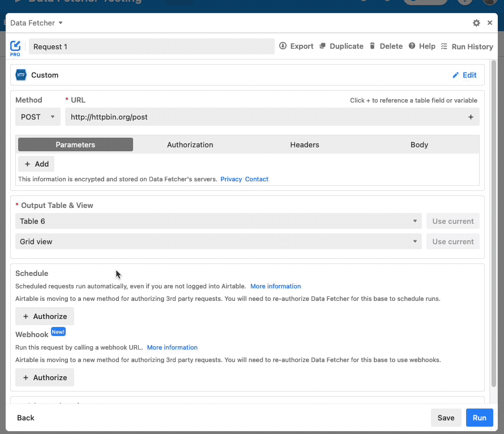Click the Edit link for Custom
The height and width of the screenshot is (434, 504).
pyautogui.click(x=469, y=75)
